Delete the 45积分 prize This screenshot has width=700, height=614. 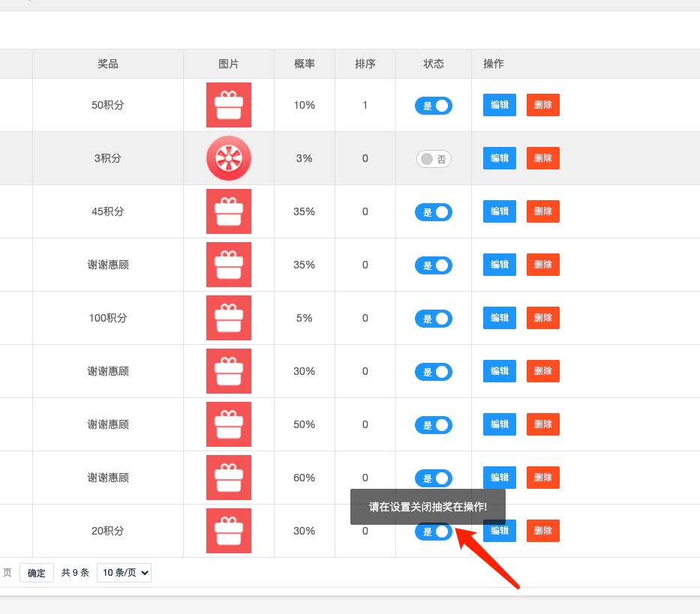pyautogui.click(x=543, y=211)
